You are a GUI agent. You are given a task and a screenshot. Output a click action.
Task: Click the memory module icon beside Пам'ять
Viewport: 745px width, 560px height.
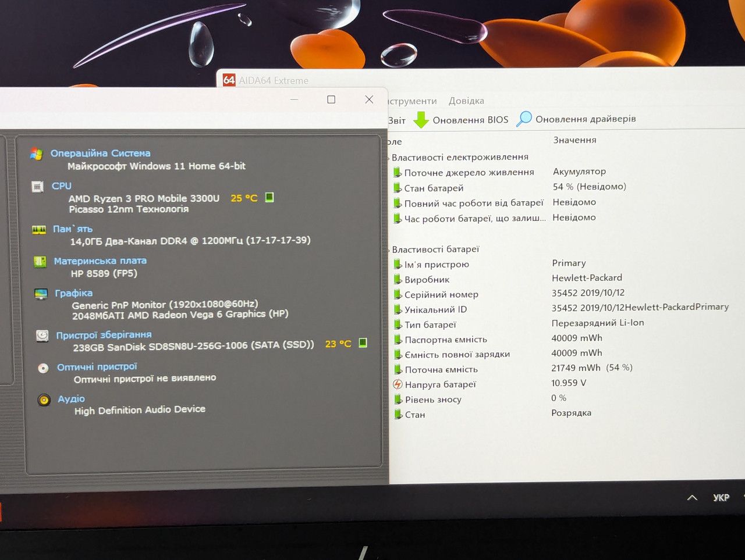click(x=39, y=230)
